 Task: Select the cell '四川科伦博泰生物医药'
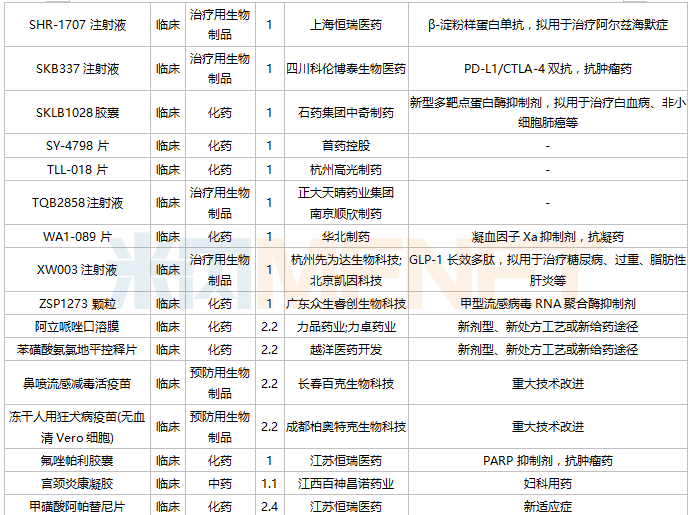click(346, 69)
